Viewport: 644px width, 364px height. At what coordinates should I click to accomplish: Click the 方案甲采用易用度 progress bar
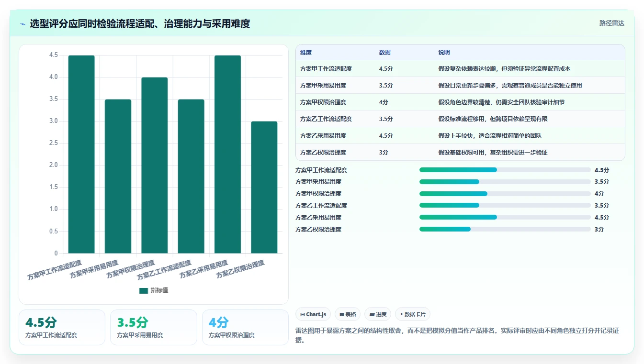505,182
